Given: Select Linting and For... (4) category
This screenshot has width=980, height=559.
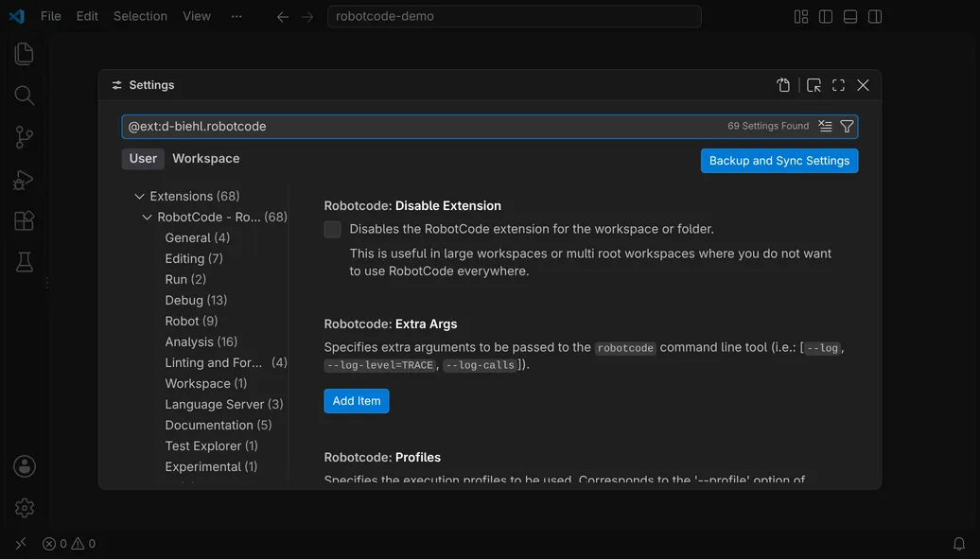Looking at the screenshot, I should click(226, 362).
